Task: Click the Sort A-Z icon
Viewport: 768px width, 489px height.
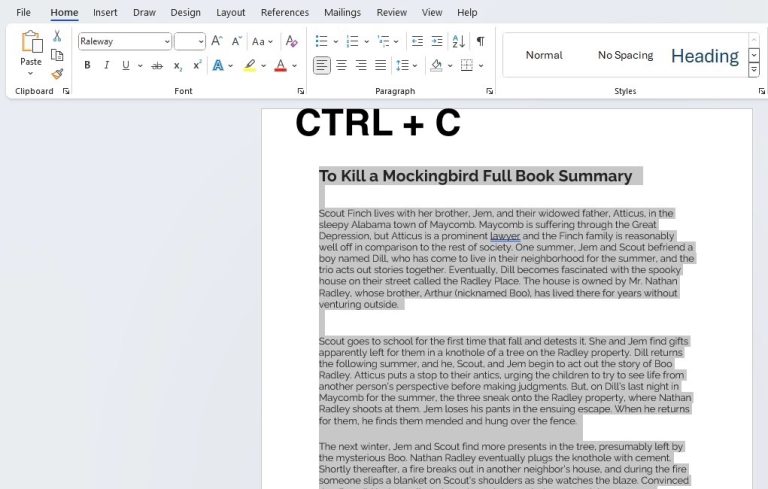Action: [458, 41]
